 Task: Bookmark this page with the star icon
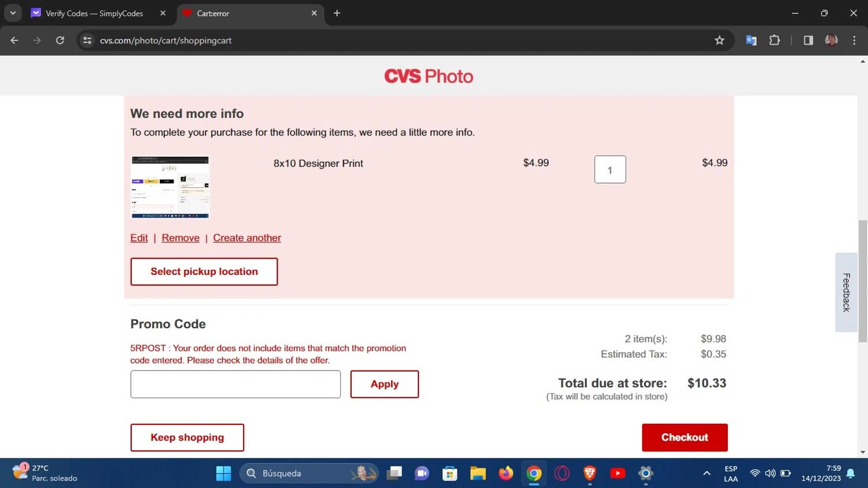(719, 41)
